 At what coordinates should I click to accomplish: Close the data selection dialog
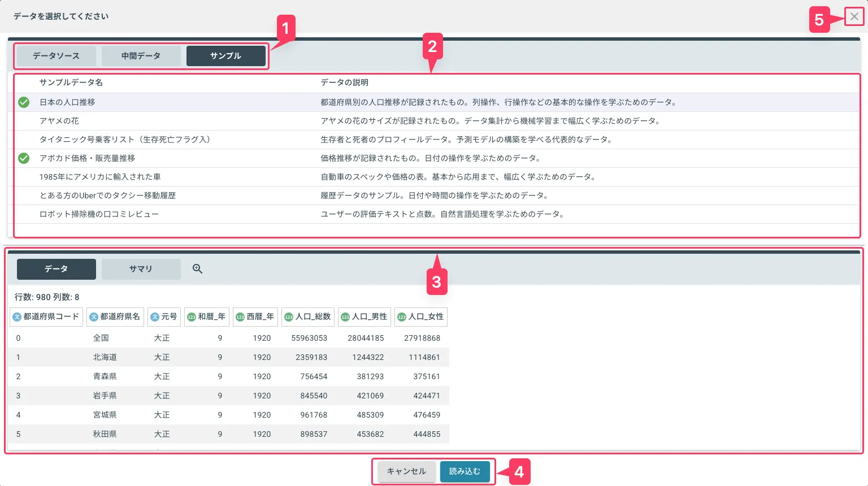click(854, 17)
